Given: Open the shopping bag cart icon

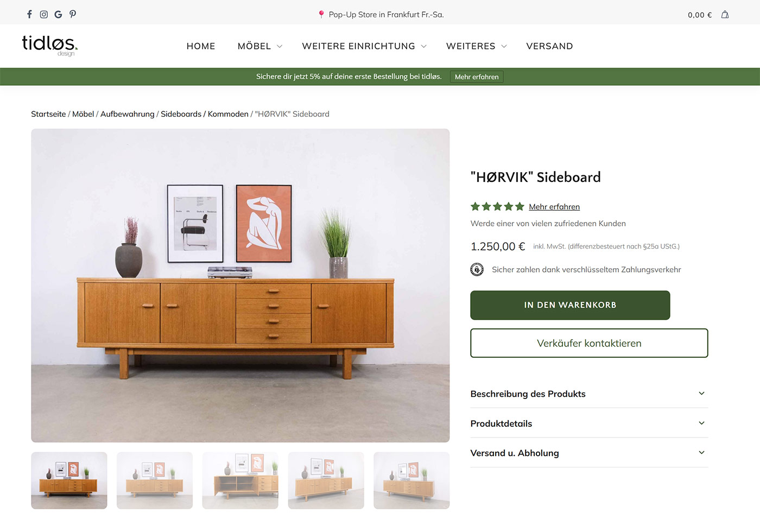Looking at the screenshot, I should [x=725, y=15].
